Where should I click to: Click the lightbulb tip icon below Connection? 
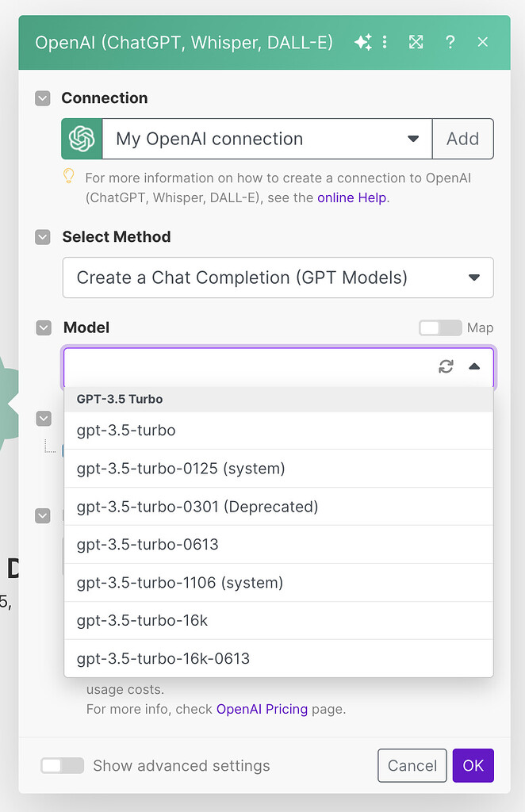[x=68, y=176]
